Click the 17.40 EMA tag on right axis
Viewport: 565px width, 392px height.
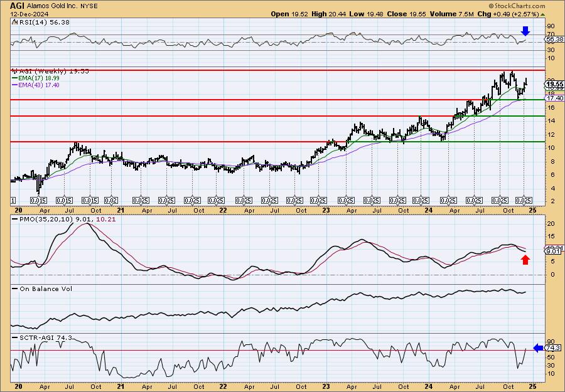[x=555, y=98]
